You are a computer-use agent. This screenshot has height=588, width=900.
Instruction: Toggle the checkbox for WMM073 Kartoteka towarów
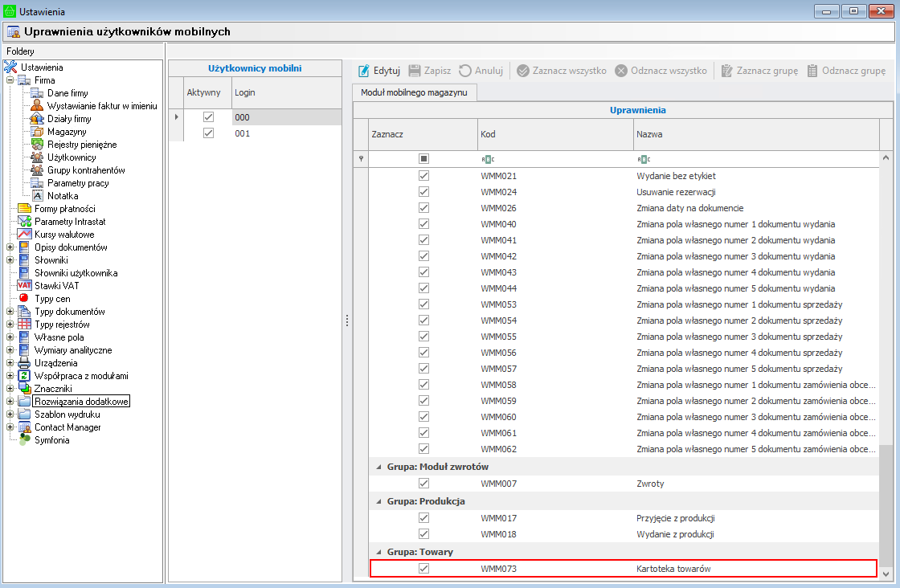(x=423, y=569)
